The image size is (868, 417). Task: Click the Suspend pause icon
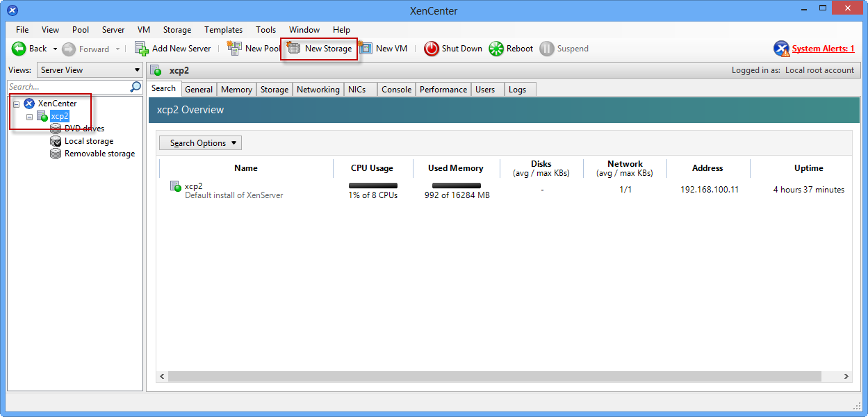click(547, 49)
